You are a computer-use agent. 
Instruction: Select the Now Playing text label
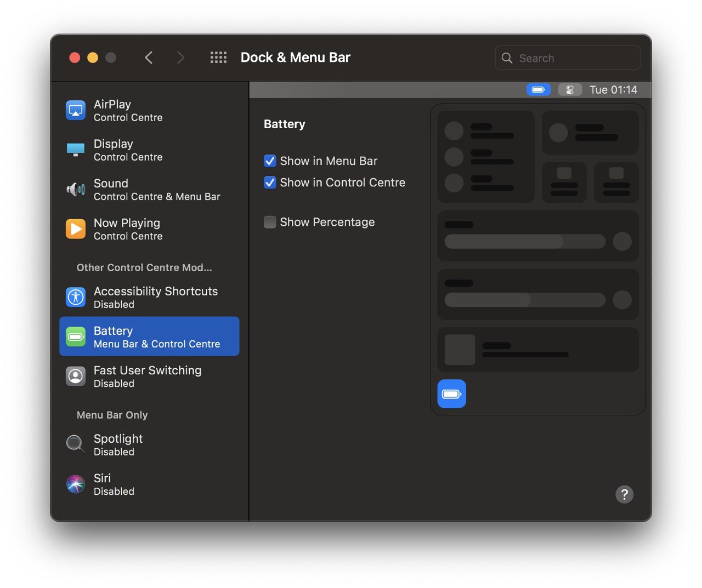pyautogui.click(x=127, y=223)
